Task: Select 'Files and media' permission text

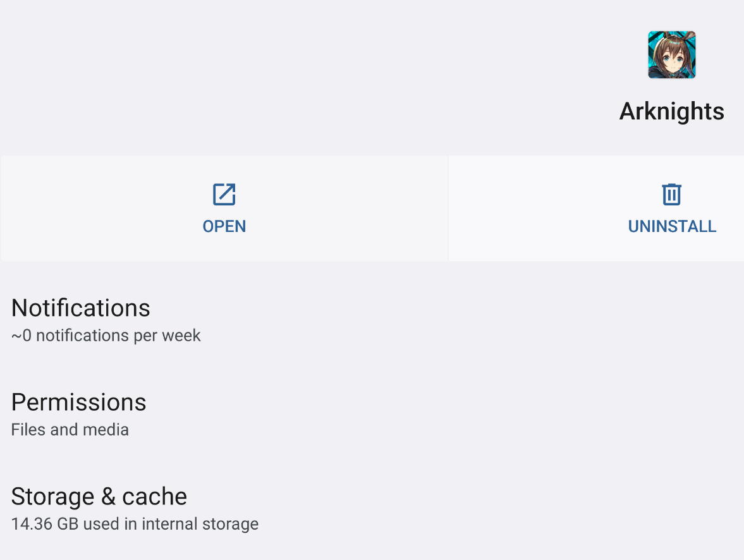Action: 70,430
